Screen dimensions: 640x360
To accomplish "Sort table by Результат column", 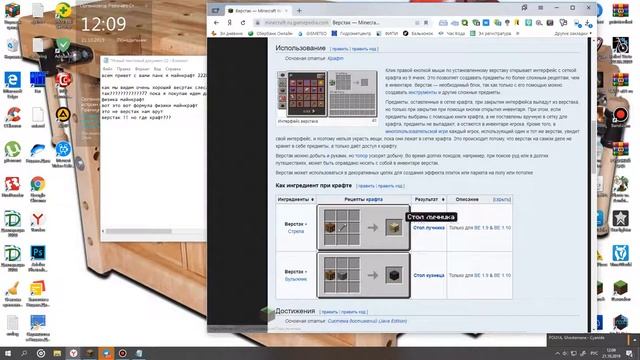I will click(429, 200).
